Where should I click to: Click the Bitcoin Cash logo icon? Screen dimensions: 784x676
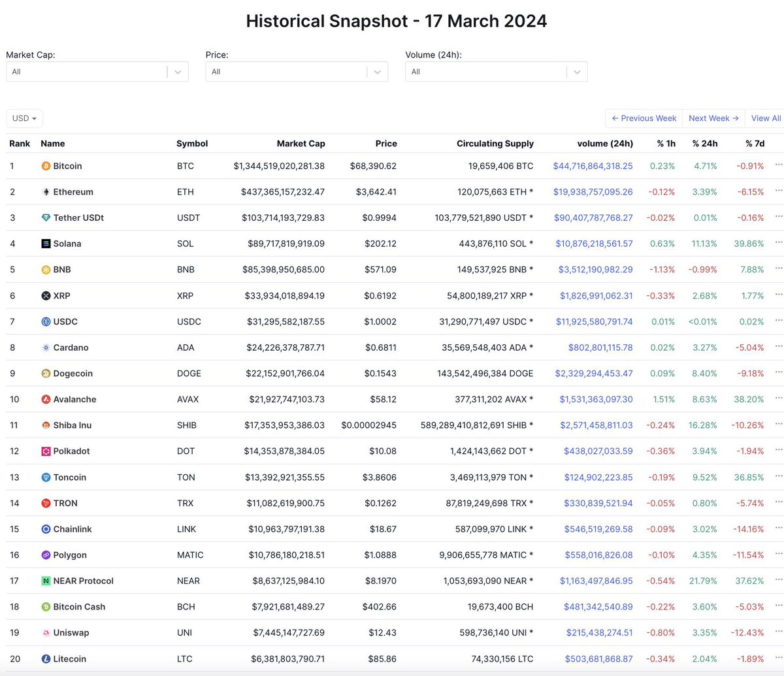pyautogui.click(x=46, y=607)
